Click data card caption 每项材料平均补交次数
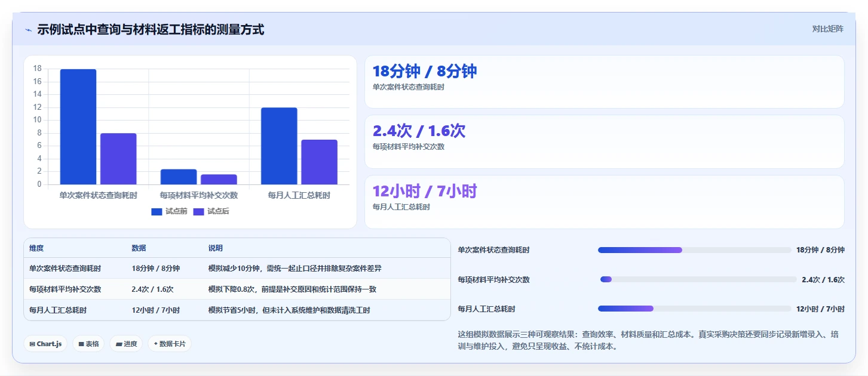 (x=409, y=147)
